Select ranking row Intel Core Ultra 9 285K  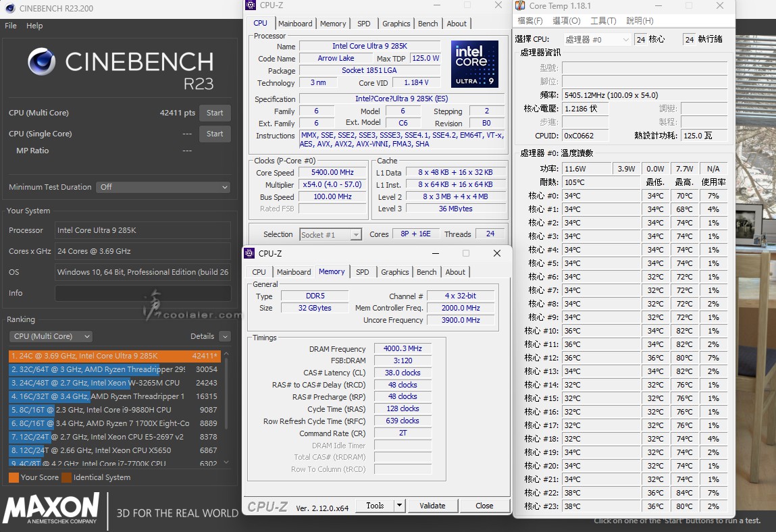115,356
